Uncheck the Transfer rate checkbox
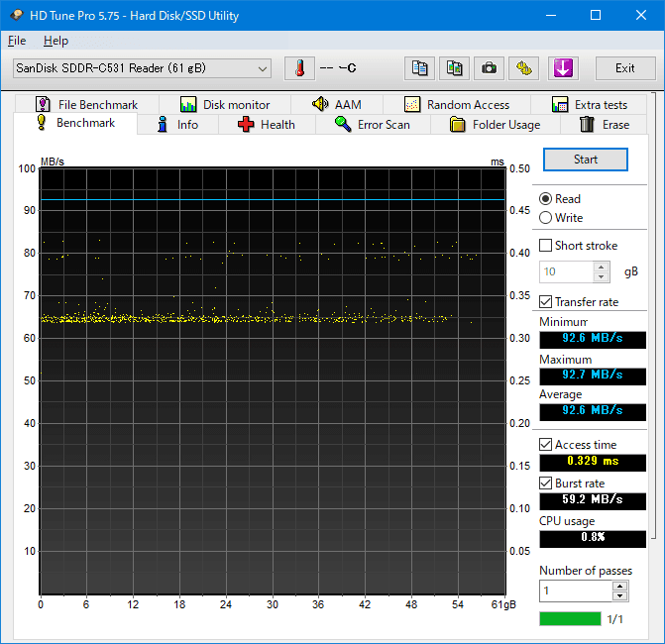 pos(546,302)
